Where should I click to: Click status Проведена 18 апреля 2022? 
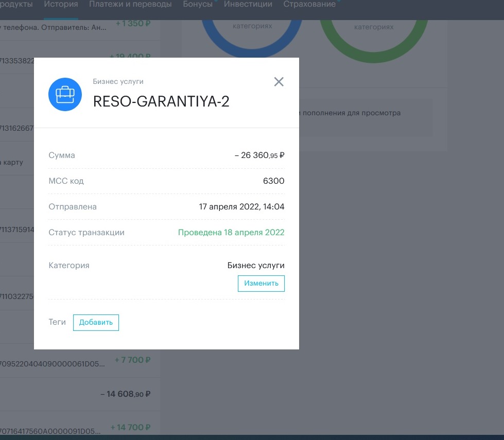tap(231, 233)
